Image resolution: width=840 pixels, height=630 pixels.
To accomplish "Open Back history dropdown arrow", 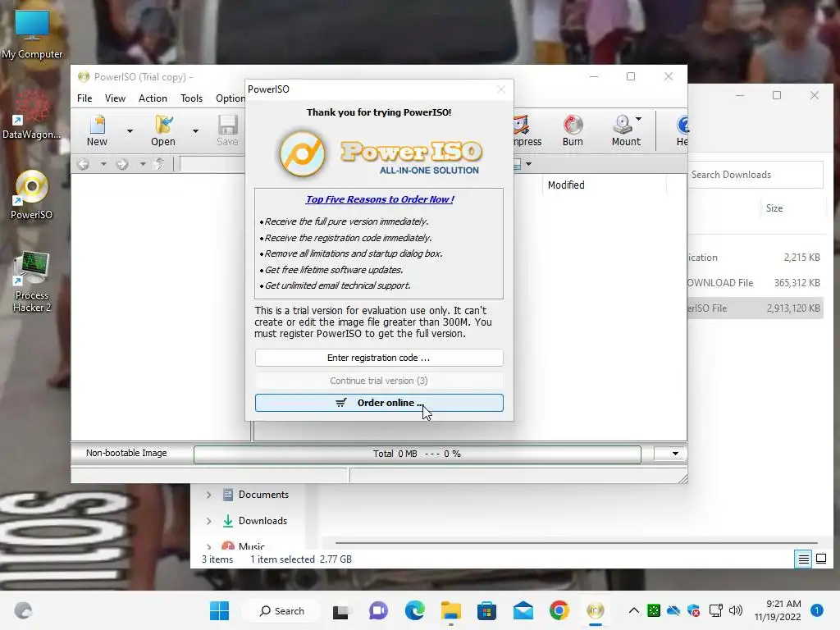I will click(x=103, y=164).
